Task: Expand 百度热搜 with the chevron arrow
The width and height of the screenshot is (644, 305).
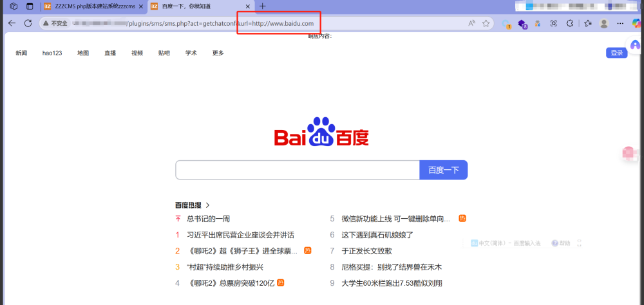Action: click(x=207, y=205)
